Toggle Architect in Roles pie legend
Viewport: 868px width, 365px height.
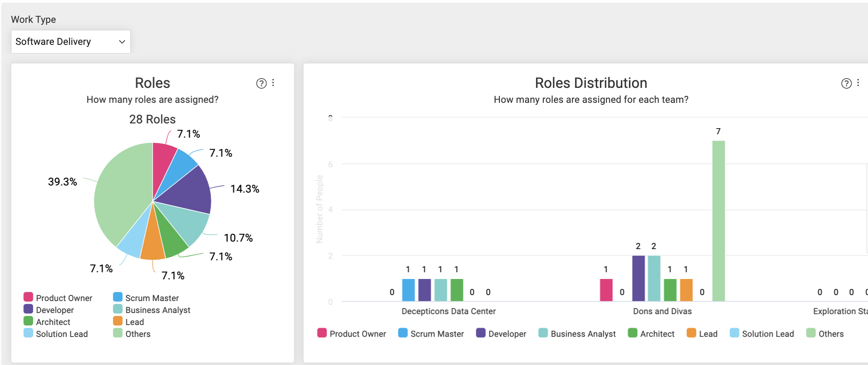(47, 322)
